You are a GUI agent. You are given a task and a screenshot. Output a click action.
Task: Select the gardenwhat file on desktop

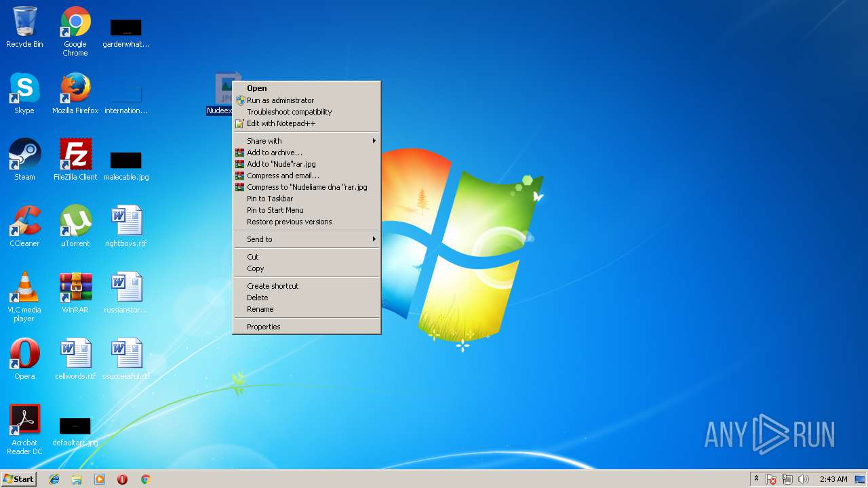pyautogui.click(x=126, y=33)
